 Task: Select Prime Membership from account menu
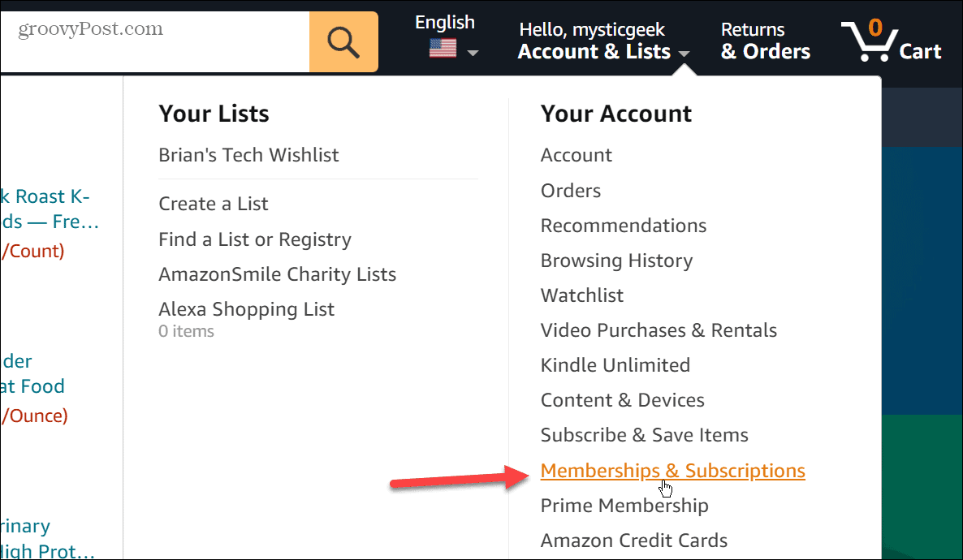pos(624,506)
